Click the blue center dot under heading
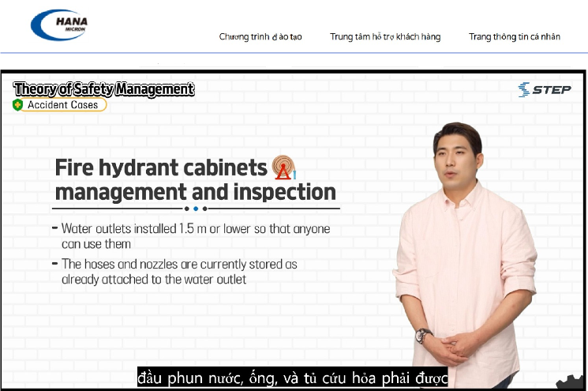The width and height of the screenshot is (588, 391). 196,209
